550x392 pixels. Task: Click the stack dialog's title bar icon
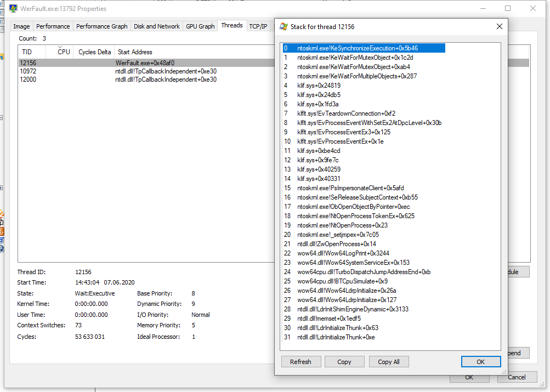[283, 27]
